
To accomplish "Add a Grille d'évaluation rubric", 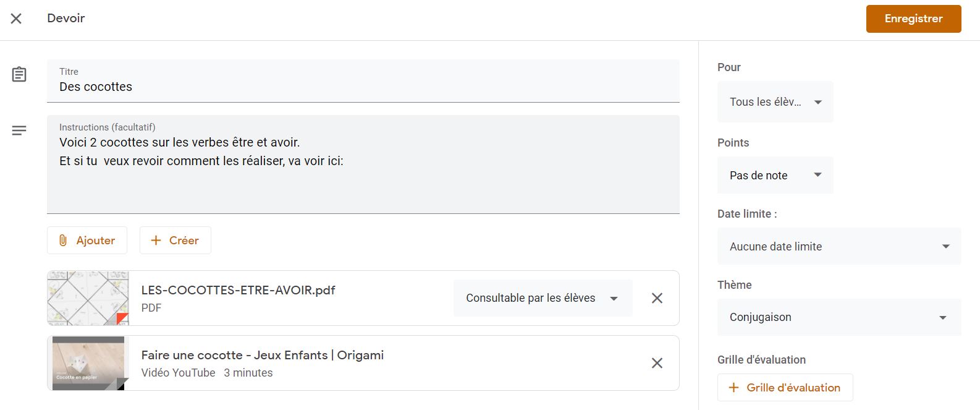I will coord(785,388).
